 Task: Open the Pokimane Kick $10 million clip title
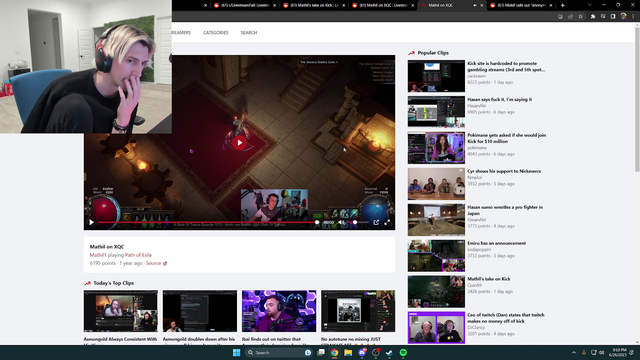507,138
